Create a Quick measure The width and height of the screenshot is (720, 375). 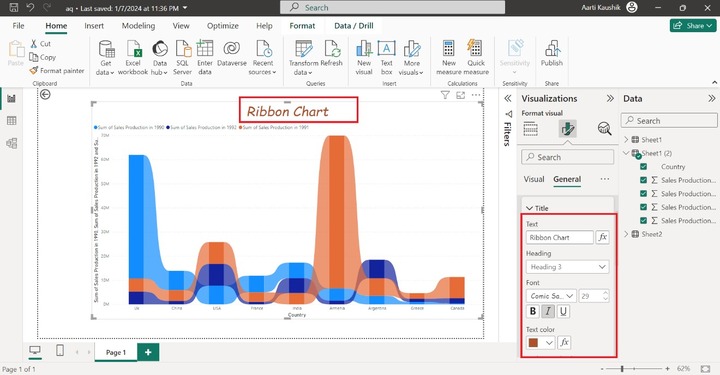[x=476, y=57]
